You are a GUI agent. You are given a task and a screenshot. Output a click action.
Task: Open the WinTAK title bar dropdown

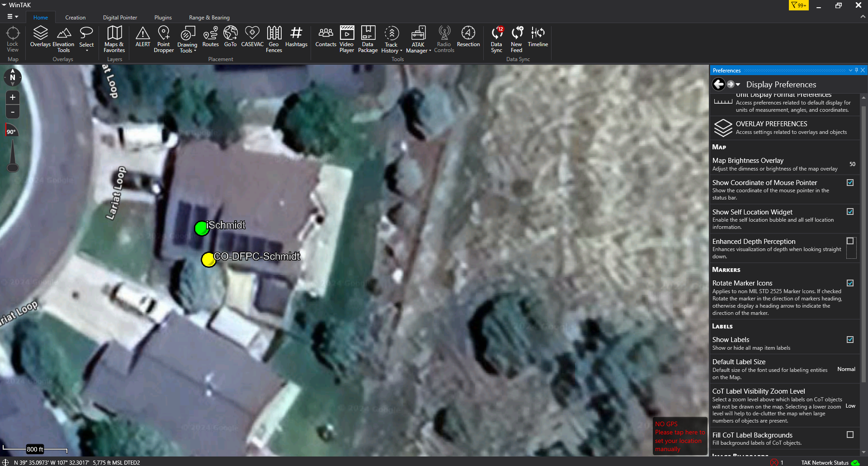4,5
